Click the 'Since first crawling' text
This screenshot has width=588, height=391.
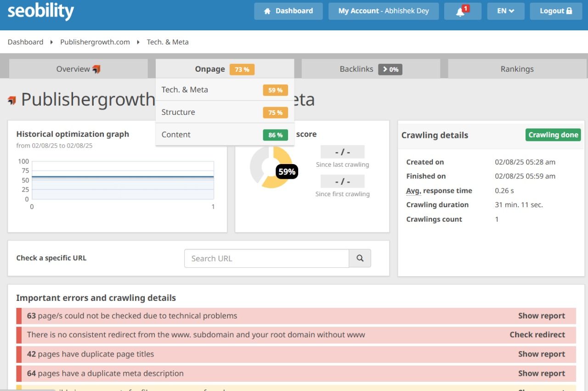coord(342,194)
